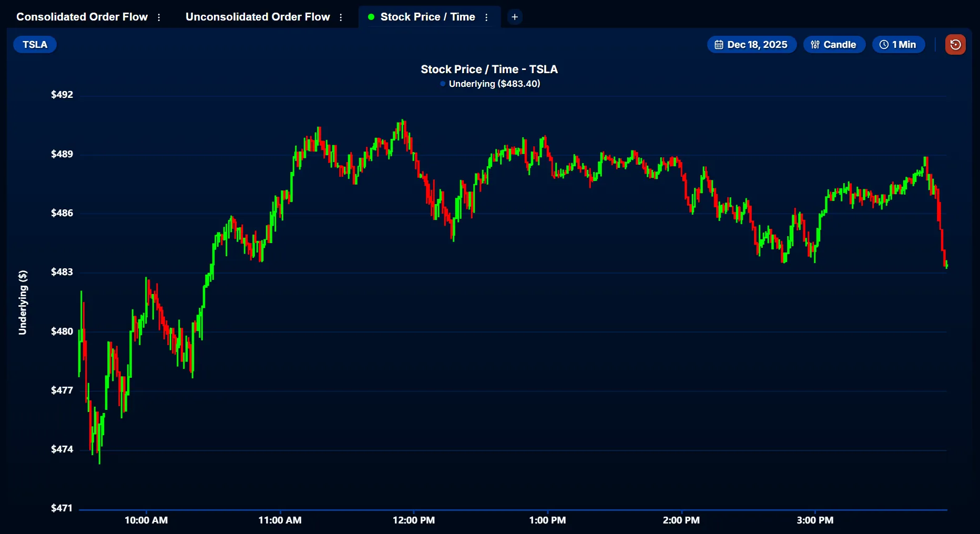Click the blue Underlying legend color dot
The image size is (980, 534).
pos(443,84)
